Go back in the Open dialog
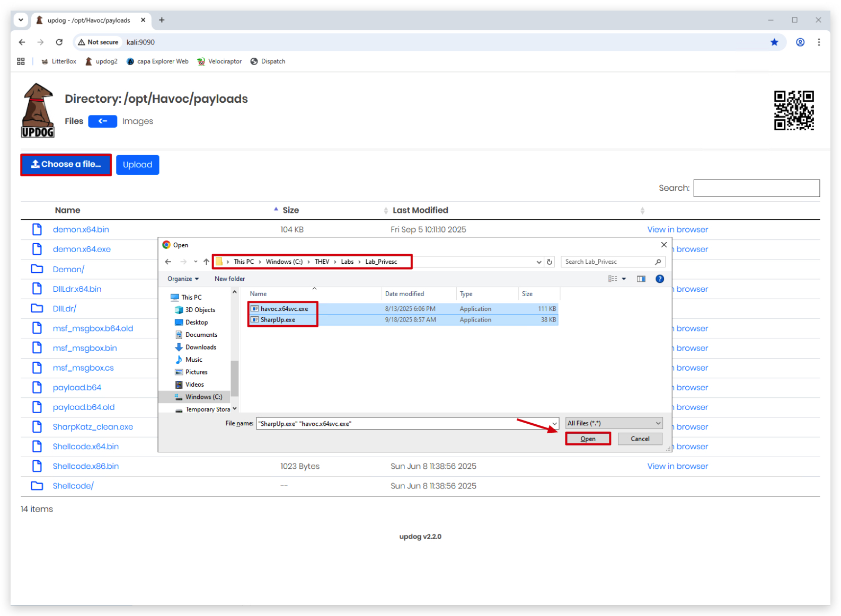The width and height of the screenshot is (841, 616). click(x=168, y=262)
